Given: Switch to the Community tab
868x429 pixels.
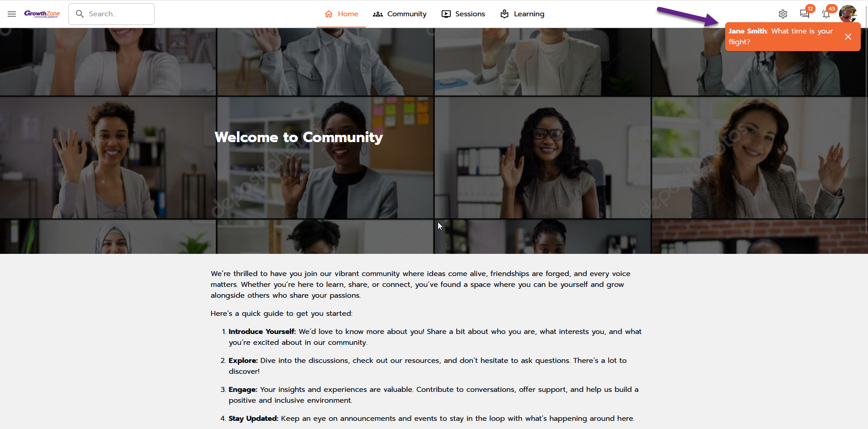Looking at the screenshot, I should point(400,14).
